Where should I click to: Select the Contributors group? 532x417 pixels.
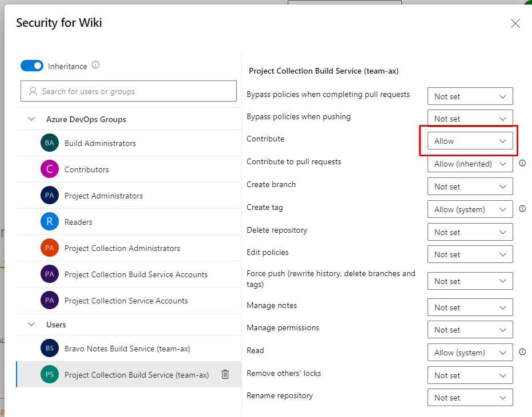(129, 169)
